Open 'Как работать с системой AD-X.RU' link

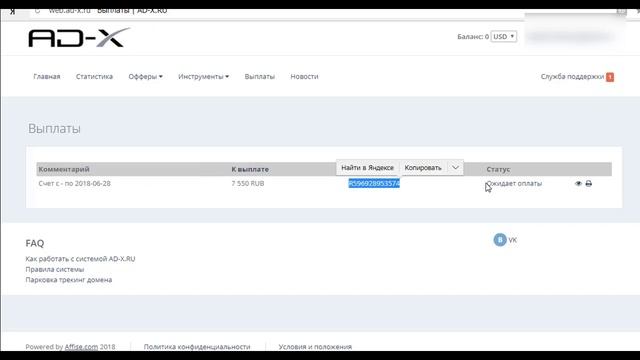(80, 259)
